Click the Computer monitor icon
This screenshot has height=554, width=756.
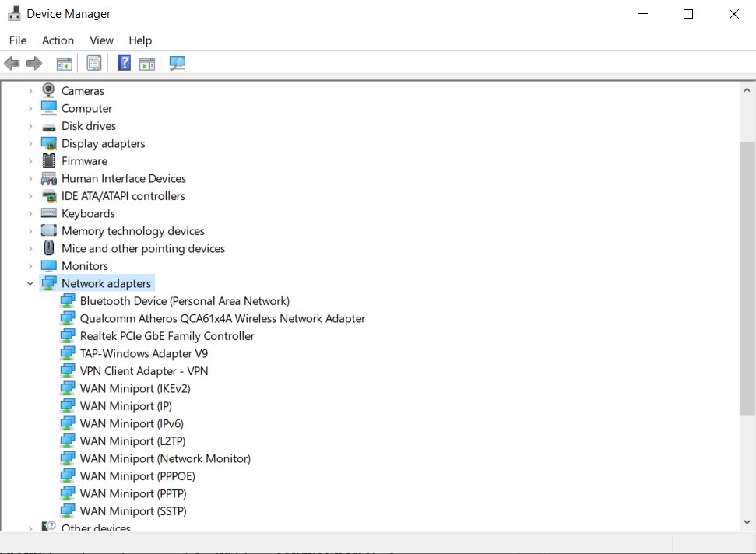49,108
